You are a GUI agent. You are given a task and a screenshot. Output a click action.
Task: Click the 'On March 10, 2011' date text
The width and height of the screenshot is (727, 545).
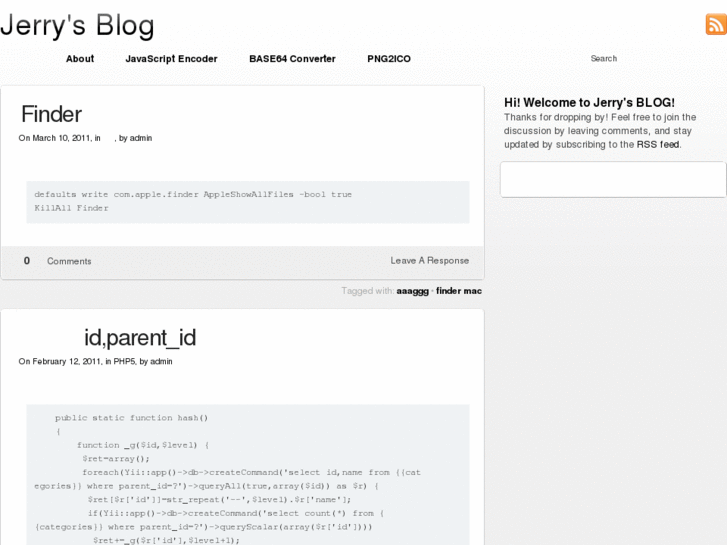coord(55,138)
